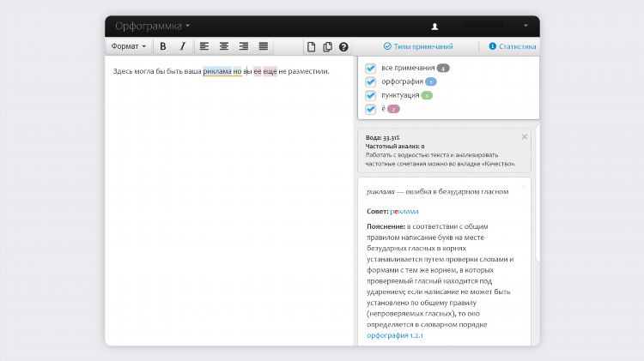The width and height of the screenshot is (644, 361).
Task: Click the word разместили in the editor
Action: coord(308,71)
